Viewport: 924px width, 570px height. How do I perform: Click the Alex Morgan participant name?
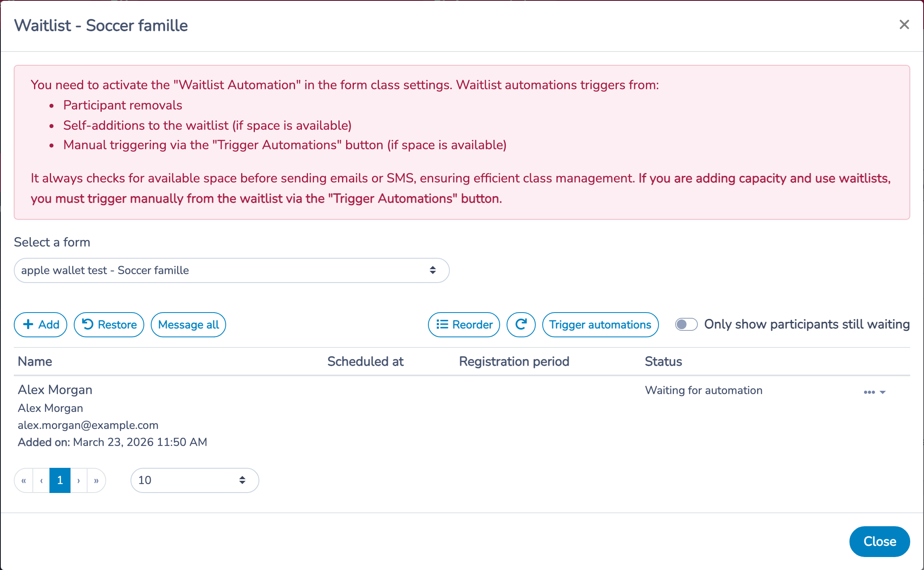click(x=55, y=390)
